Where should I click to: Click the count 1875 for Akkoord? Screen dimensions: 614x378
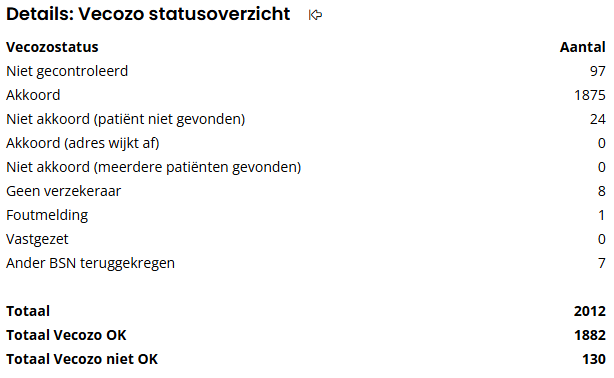[x=590, y=95]
